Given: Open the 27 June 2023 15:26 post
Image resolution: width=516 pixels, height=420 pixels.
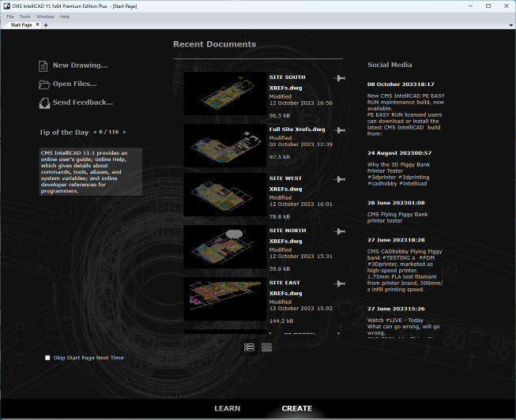Looking at the screenshot, I should pos(404,321).
